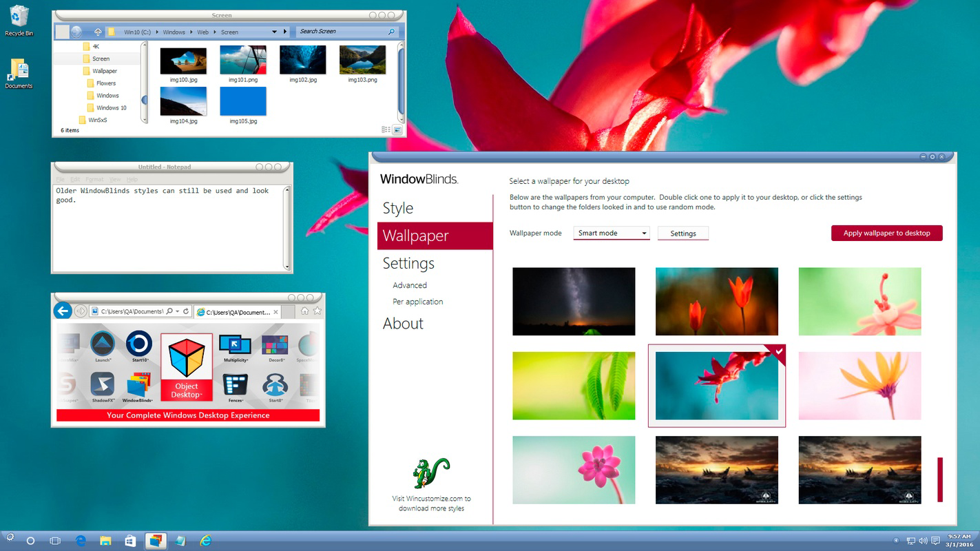Click the browser forward arrow
980x551 pixels.
(x=81, y=311)
